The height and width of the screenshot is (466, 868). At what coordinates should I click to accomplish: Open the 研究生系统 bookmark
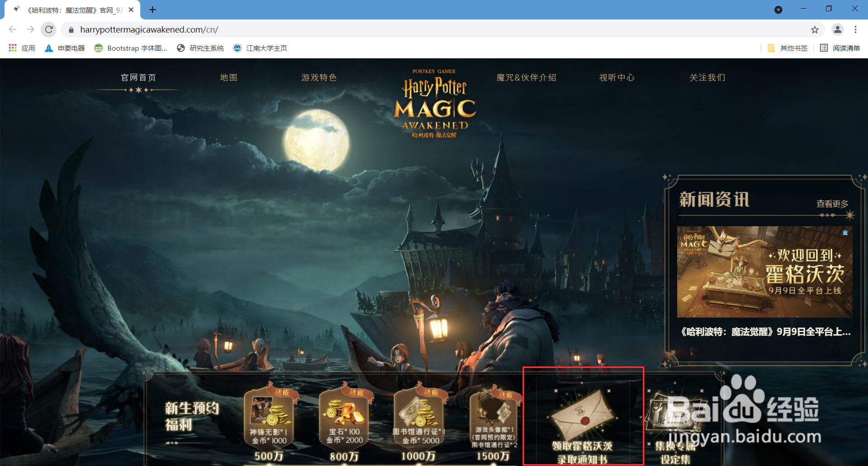click(x=200, y=48)
